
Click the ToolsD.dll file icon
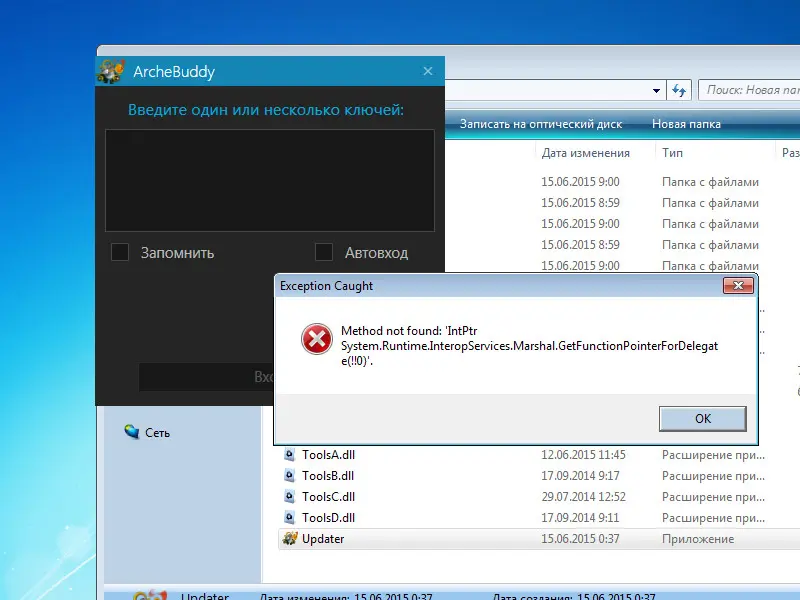(290, 518)
